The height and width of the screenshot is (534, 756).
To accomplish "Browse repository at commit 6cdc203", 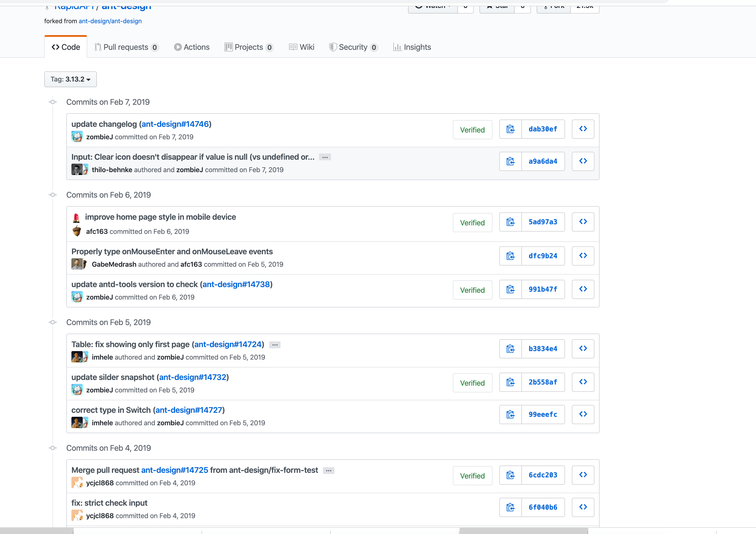I will (583, 475).
